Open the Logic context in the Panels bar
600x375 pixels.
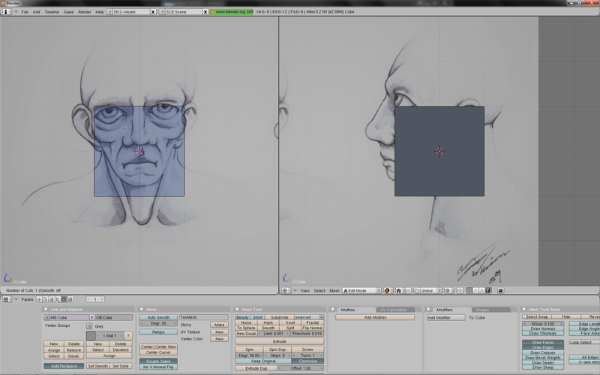pyautogui.click(x=39, y=299)
